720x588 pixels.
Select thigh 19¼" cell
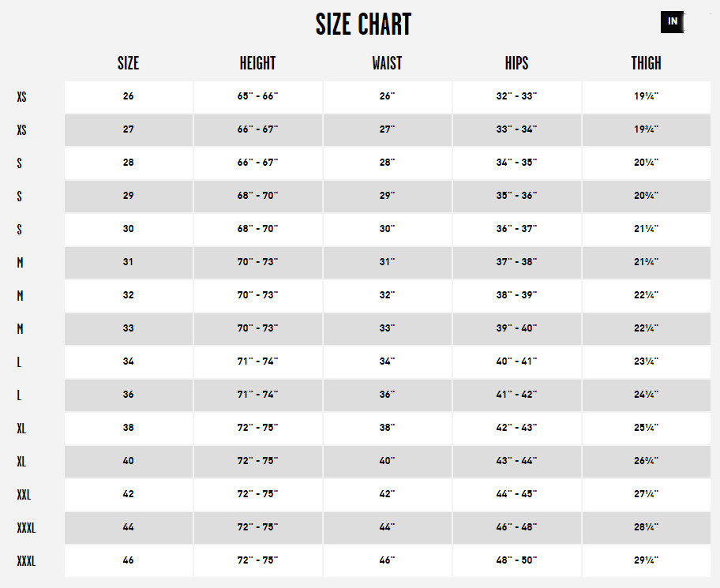coord(647,97)
